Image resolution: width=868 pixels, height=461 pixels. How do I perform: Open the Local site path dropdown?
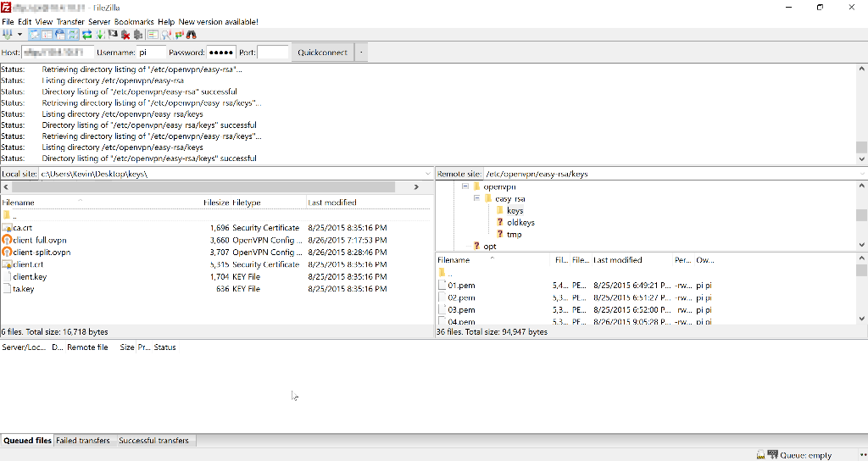tap(427, 174)
